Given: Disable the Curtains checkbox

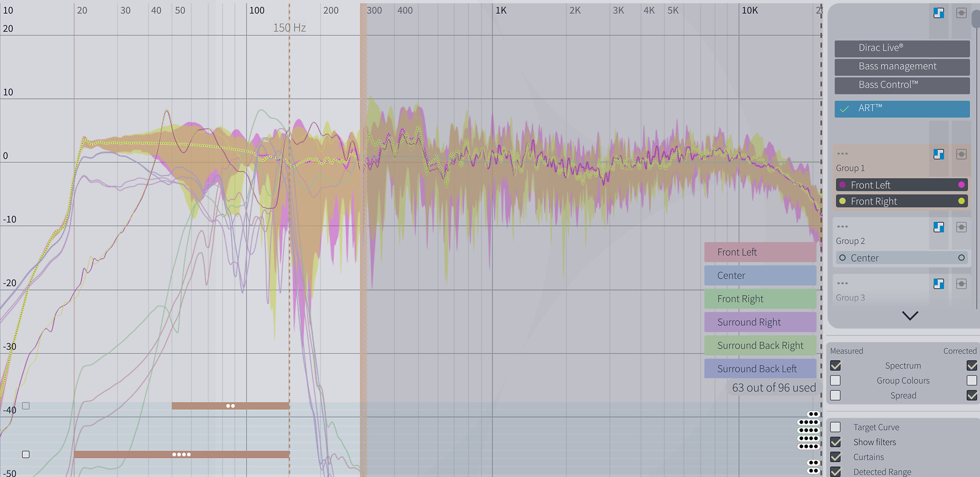Looking at the screenshot, I should point(836,457).
